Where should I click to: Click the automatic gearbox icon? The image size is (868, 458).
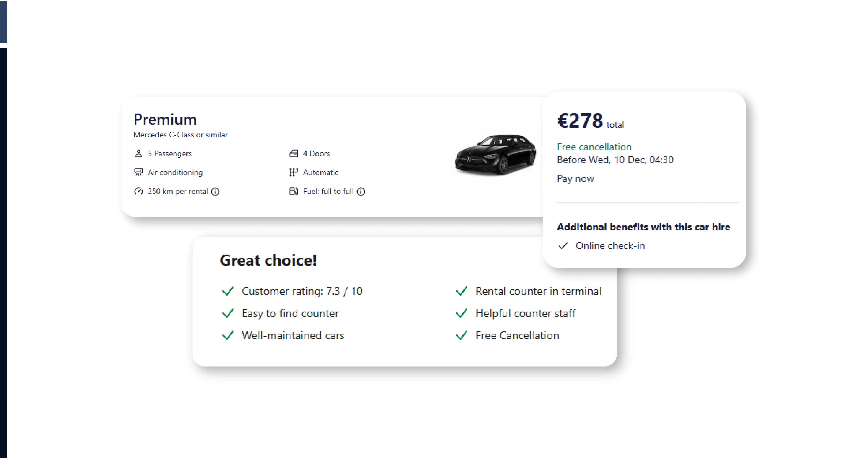coord(294,173)
